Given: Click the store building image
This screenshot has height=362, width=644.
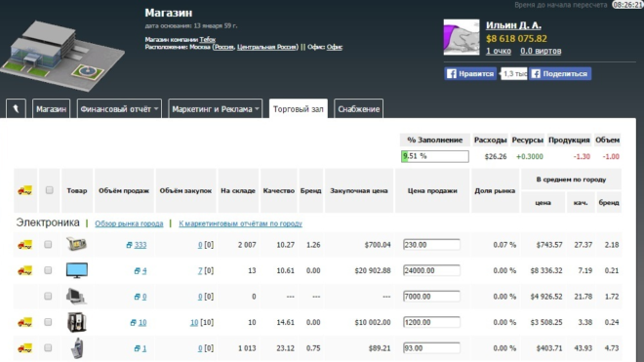Looking at the screenshot, I should (62, 55).
